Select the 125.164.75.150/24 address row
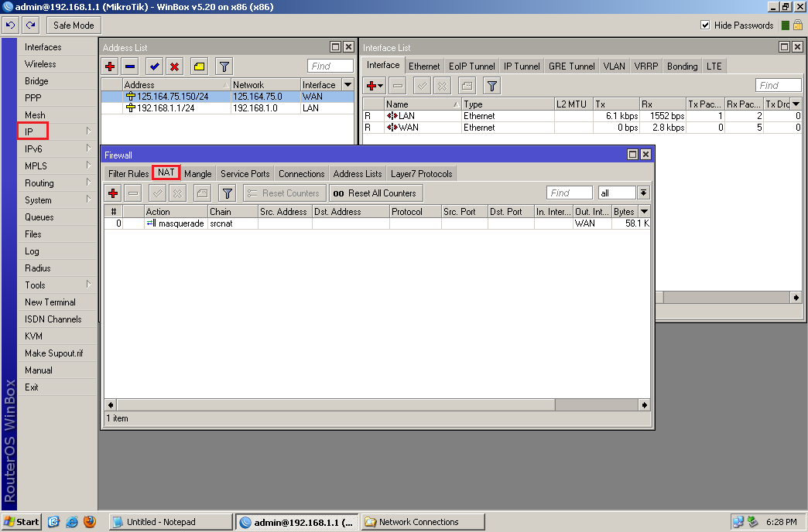The image size is (808, 532). tap(228, 97)
